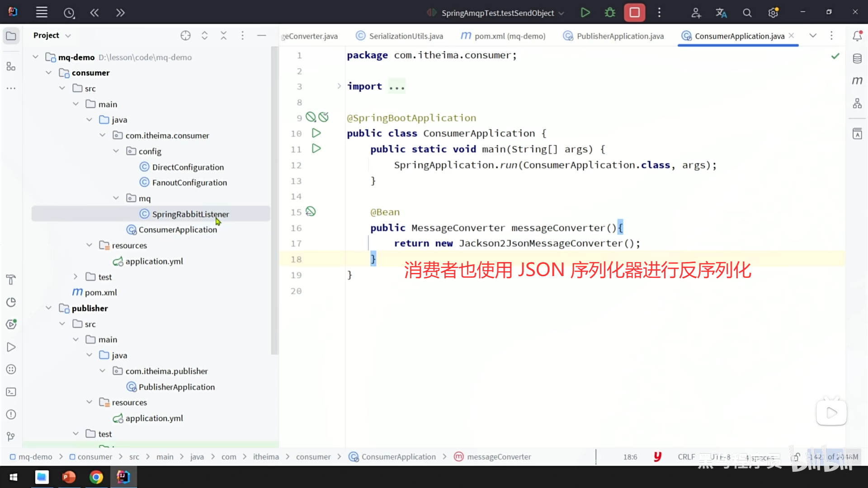The height and width of the screenshot is (488, 868).
Task: Click the green Run button in top toolbar
Action: (x=585, y=13)
